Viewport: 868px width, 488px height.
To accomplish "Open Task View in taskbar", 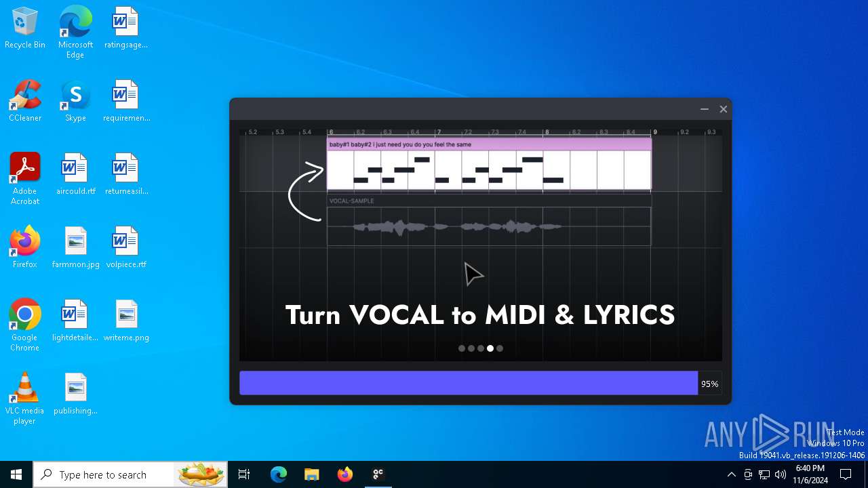I will (x=244, y=474).
